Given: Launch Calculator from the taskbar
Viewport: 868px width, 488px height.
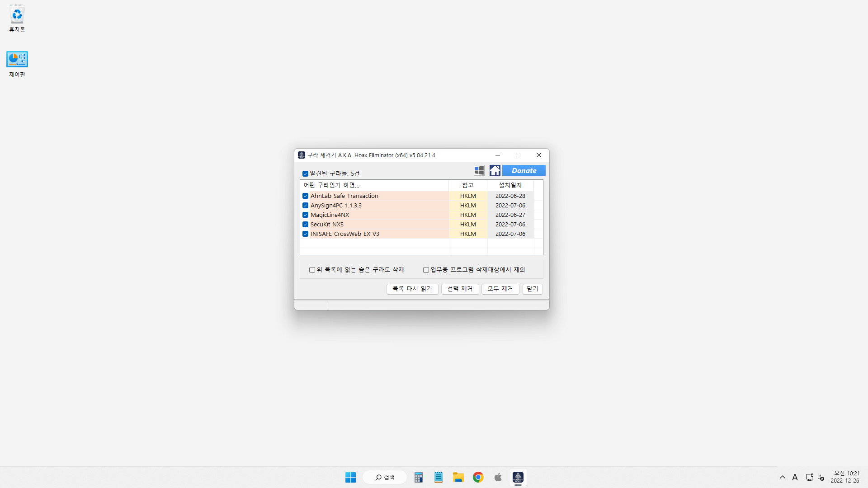Looking at the screenshot, I should tap(419, 477).
